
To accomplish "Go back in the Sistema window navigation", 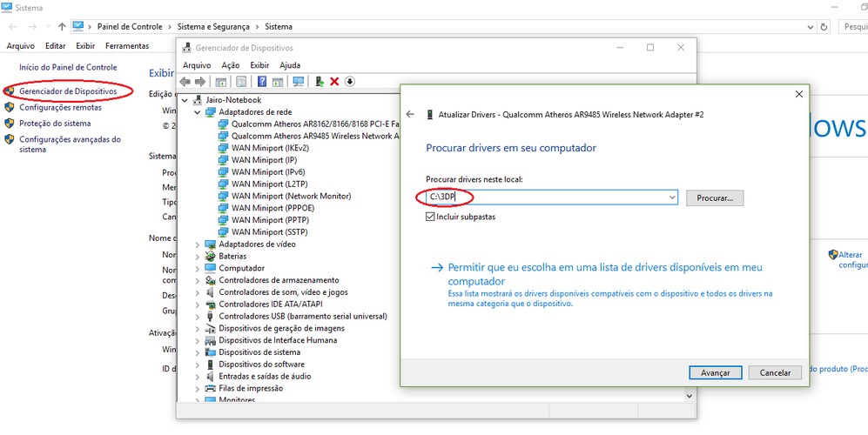I will [x=13, y=27].
